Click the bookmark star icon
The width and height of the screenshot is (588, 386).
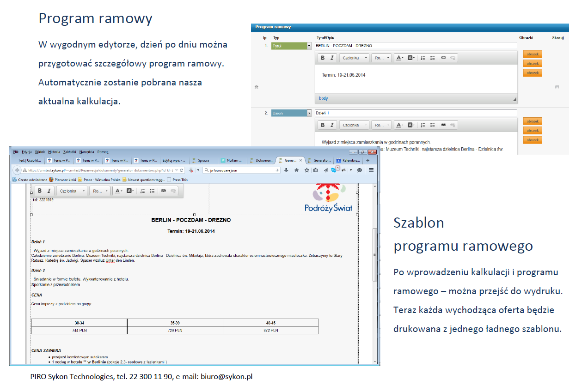click(x=306, y=170)
